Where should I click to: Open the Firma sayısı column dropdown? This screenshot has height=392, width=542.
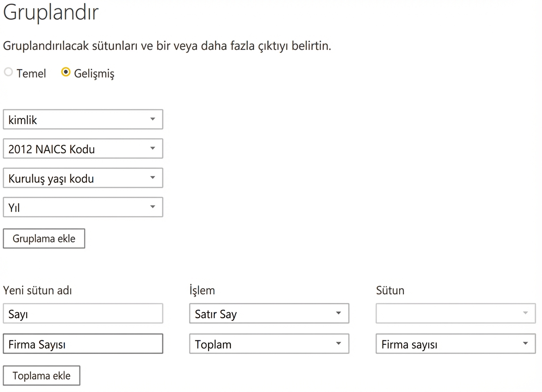pos(456,344)
